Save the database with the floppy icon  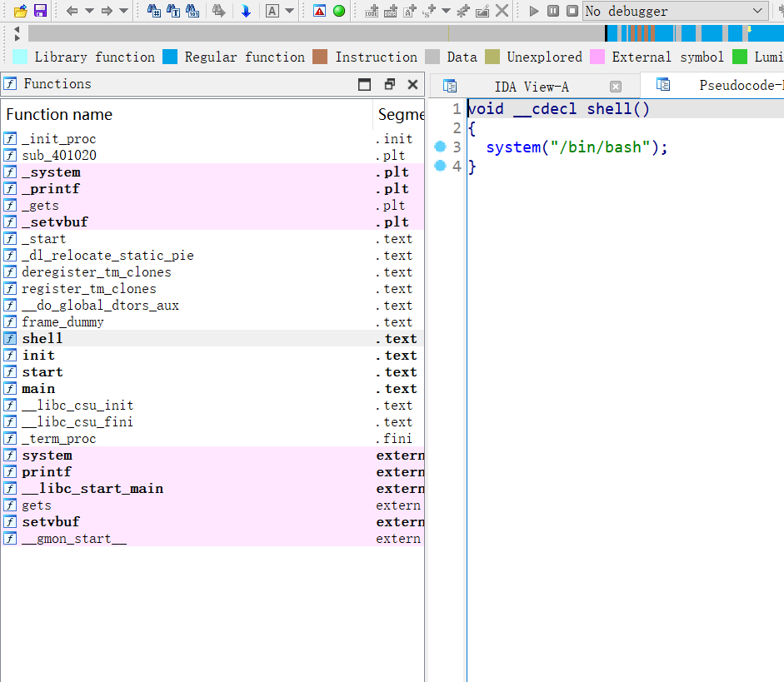pos(40,11)
